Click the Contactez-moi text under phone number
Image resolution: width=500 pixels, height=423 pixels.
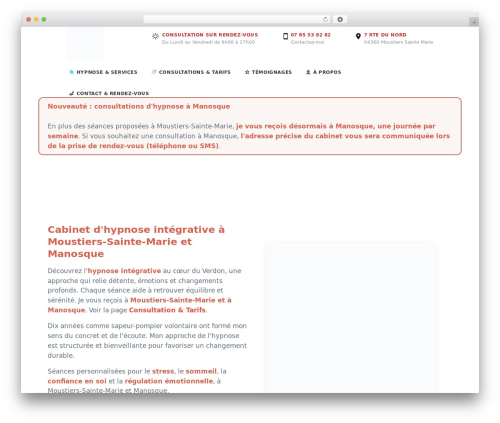[307, 42]
